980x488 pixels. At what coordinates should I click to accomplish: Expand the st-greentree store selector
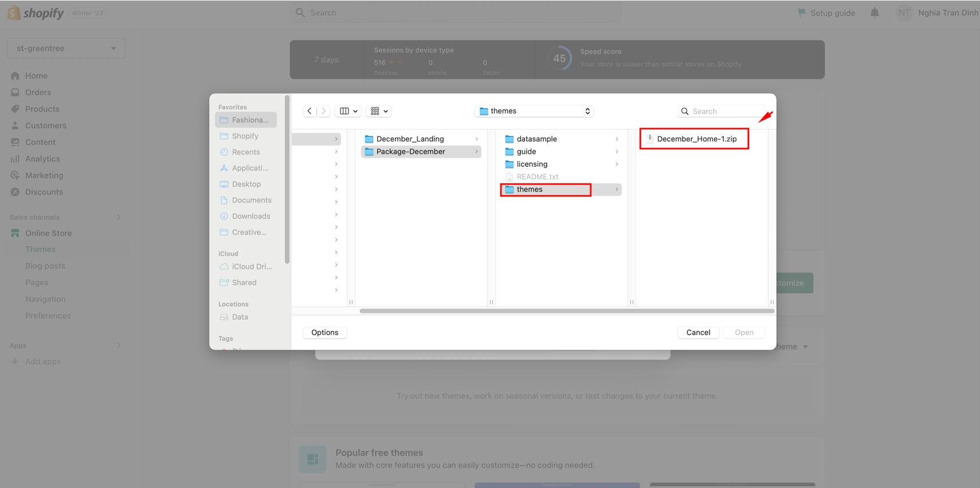click(66, 48)
